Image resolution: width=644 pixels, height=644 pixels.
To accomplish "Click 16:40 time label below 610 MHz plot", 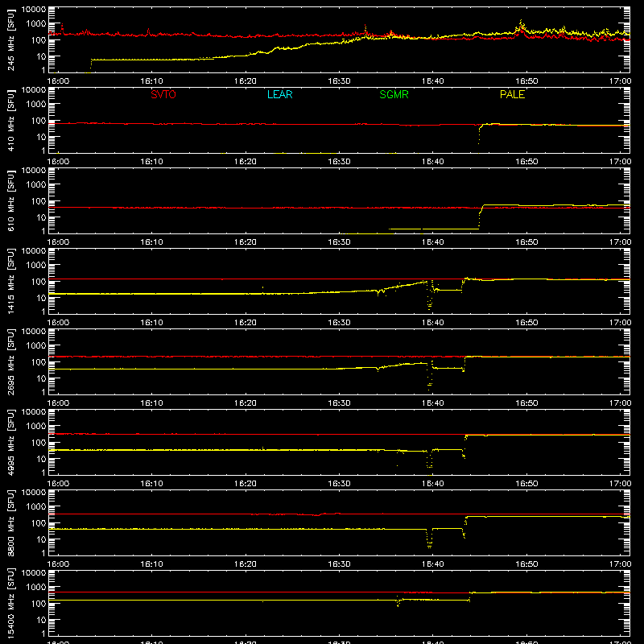I will click(x=433, y=242).
